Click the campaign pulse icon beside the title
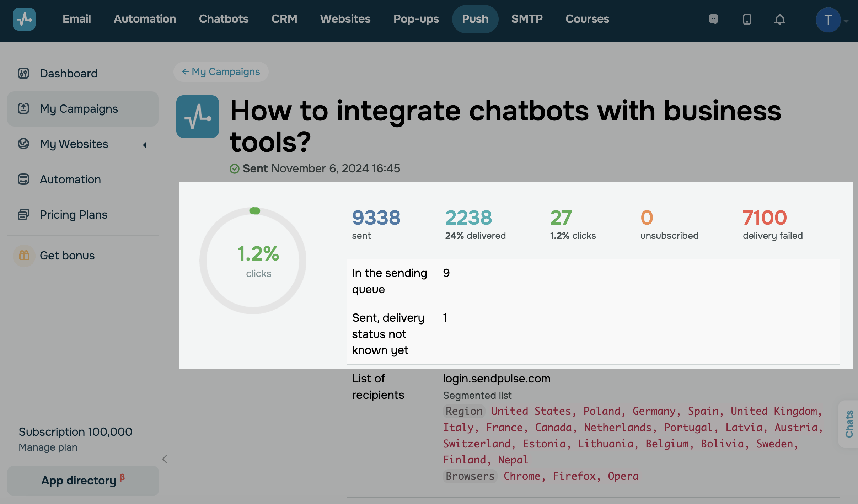Screen dimensions: 858x504 (x=198, y=117)
